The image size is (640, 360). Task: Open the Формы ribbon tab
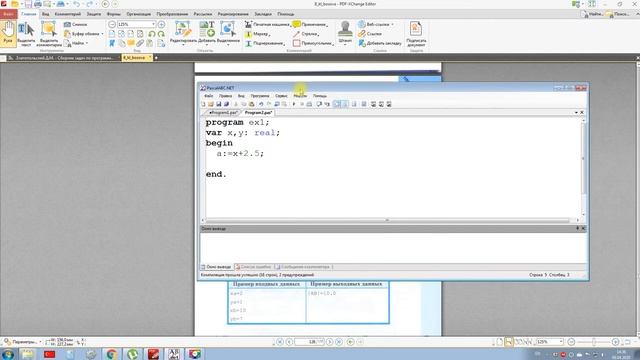[113, 14]
